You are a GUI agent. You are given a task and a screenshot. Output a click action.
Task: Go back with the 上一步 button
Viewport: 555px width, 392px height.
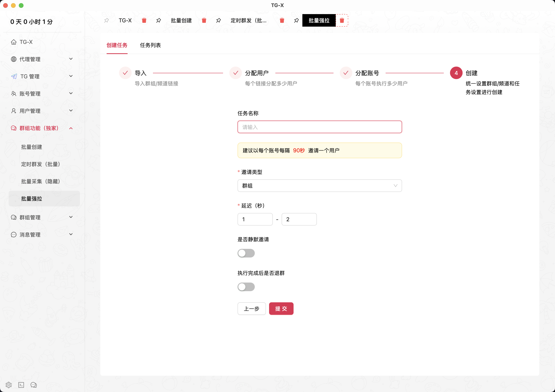click(252, 309)
